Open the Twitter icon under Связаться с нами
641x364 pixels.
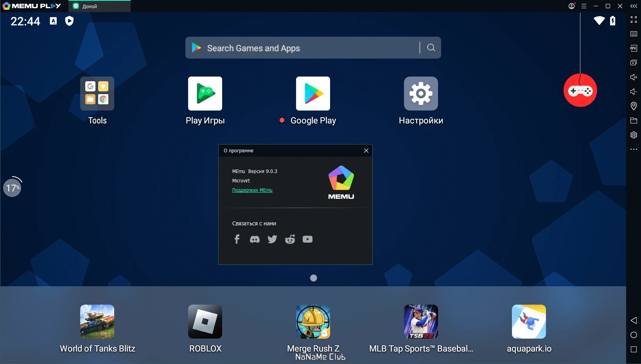coord(272,239)
